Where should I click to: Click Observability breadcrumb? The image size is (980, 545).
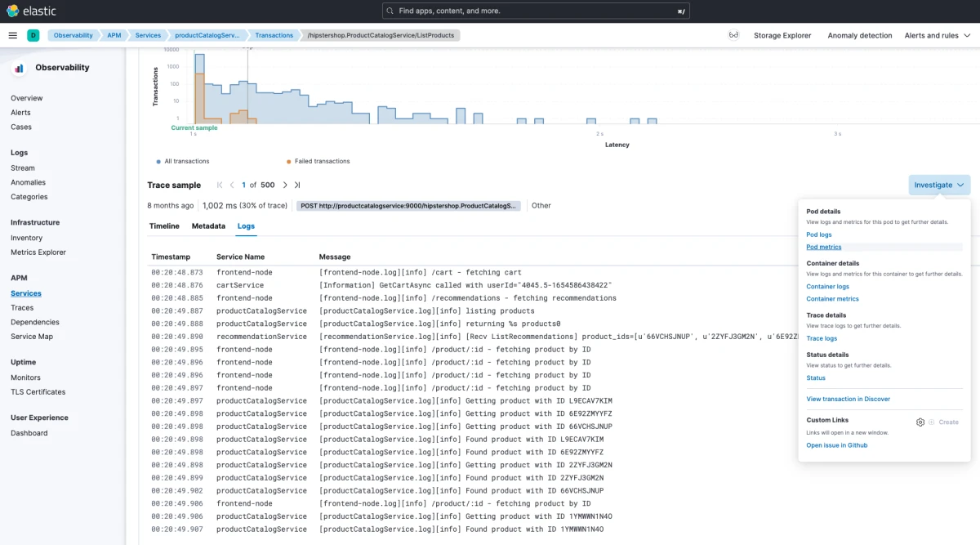[x=73, y=35]
